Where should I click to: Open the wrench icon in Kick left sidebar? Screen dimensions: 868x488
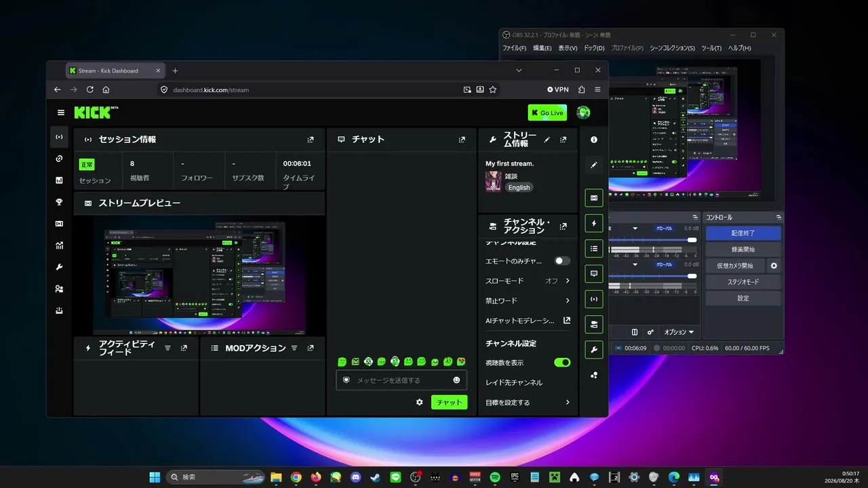60,267
